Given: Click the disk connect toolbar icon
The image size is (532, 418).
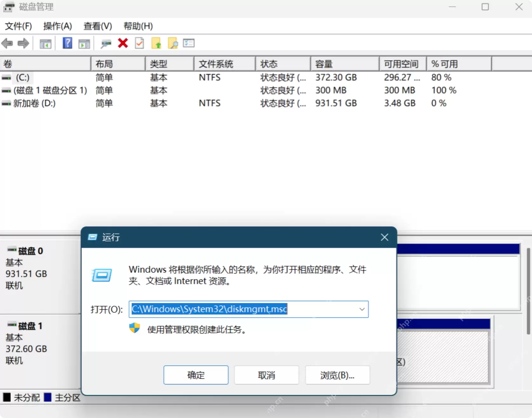Looking at the screenshot, I should point(106,43).
